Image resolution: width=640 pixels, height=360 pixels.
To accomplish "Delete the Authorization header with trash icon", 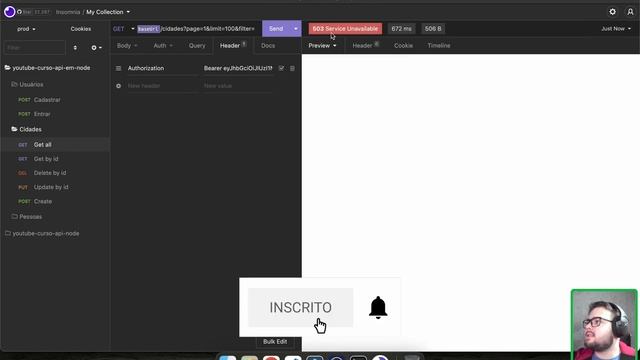I will point(292,68).
